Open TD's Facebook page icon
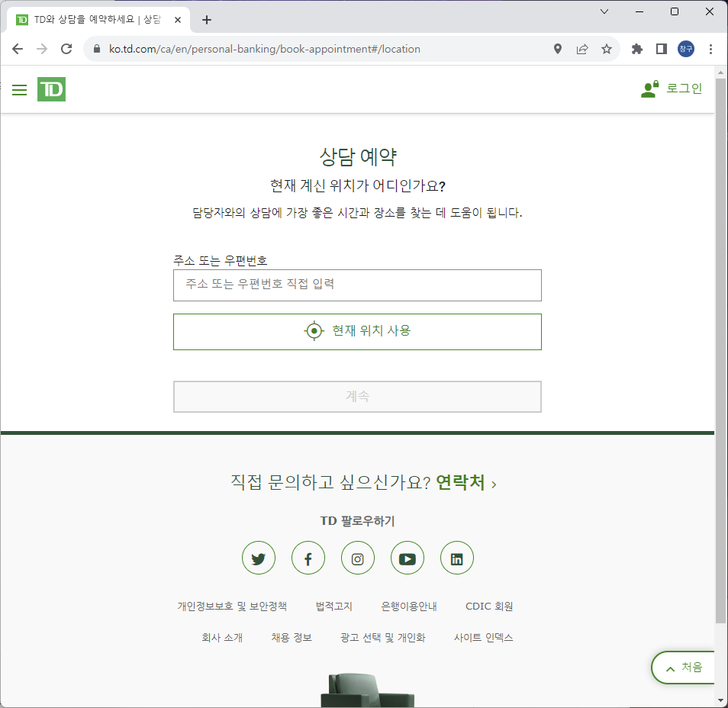Viewport: 728px width, 708px height. tap(308, 558)
